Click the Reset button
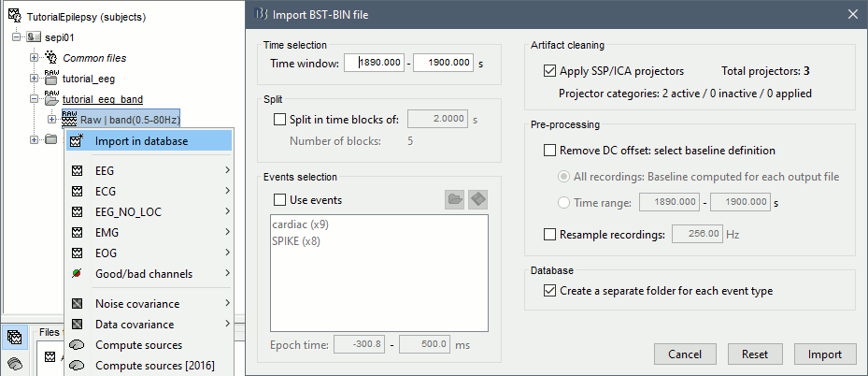Image resolution: width=868 pixels, height=376 pixels. tap(754, 354)
